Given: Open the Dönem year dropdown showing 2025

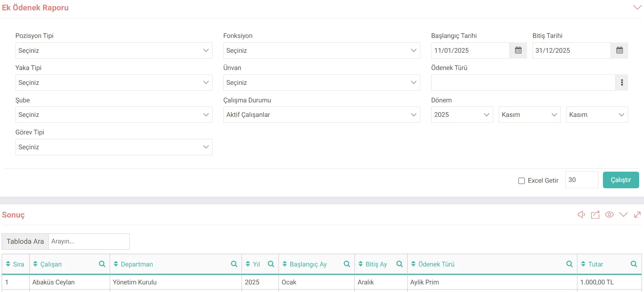Looking at the screenshot, I should click(461, 115).
